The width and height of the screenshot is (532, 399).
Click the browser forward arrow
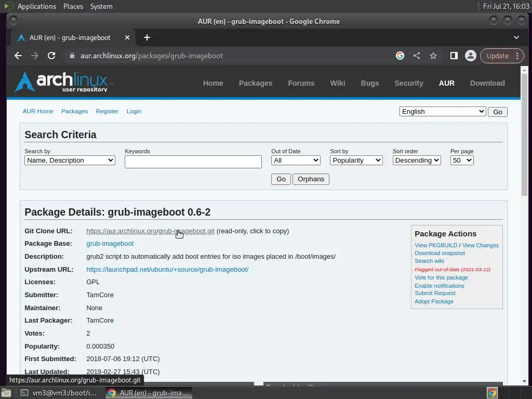pos(35,56)
